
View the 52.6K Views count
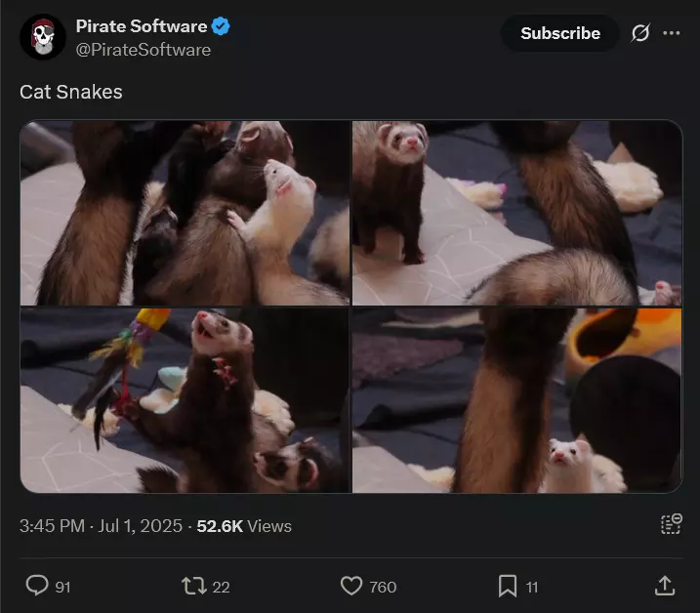[x=244, y=526]
